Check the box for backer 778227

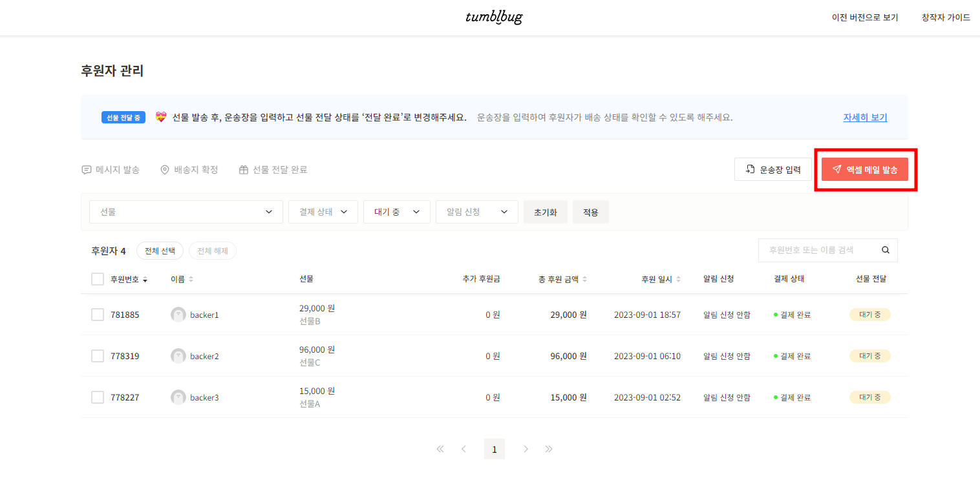[98, 397]
